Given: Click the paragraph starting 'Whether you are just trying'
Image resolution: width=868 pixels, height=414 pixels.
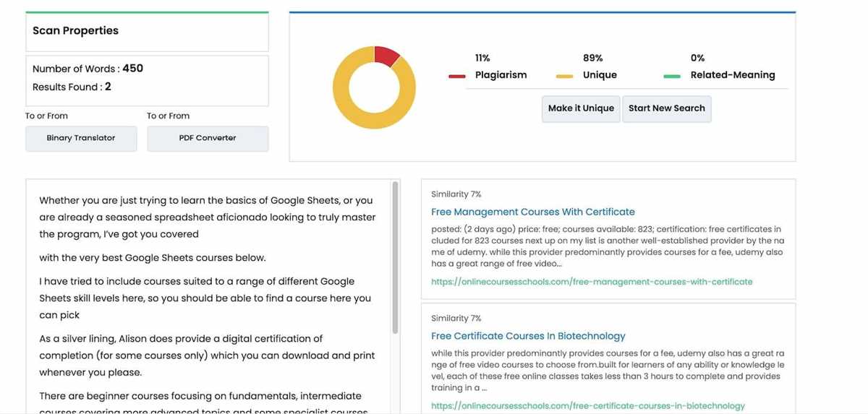Looking at the screenshot, I should (x=208, y=217).
